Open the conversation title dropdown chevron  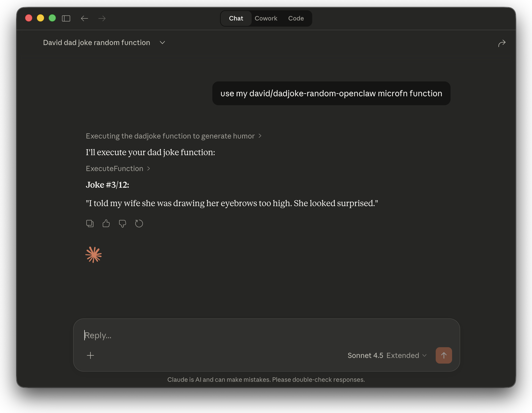click(162, 43)
